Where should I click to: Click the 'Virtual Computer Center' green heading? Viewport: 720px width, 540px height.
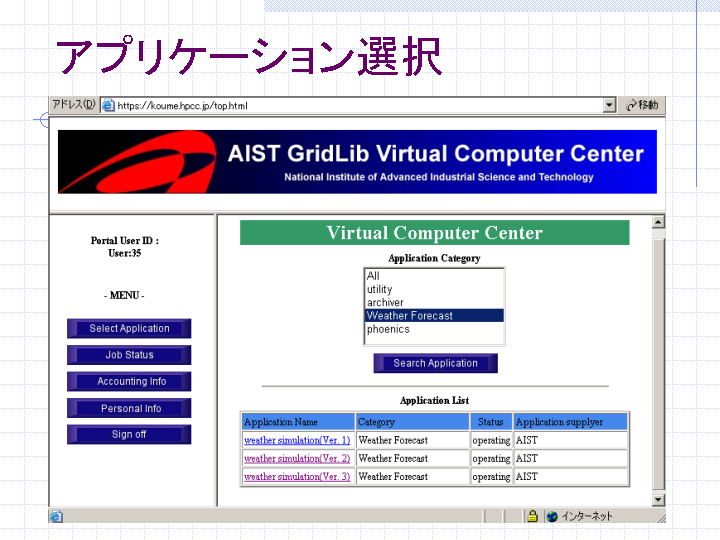pos(434,233)
